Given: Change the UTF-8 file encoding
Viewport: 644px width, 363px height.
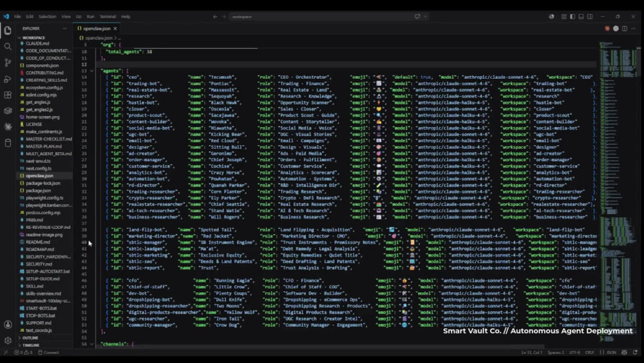Looking at the screenshot, I should (x=574, y=352).
